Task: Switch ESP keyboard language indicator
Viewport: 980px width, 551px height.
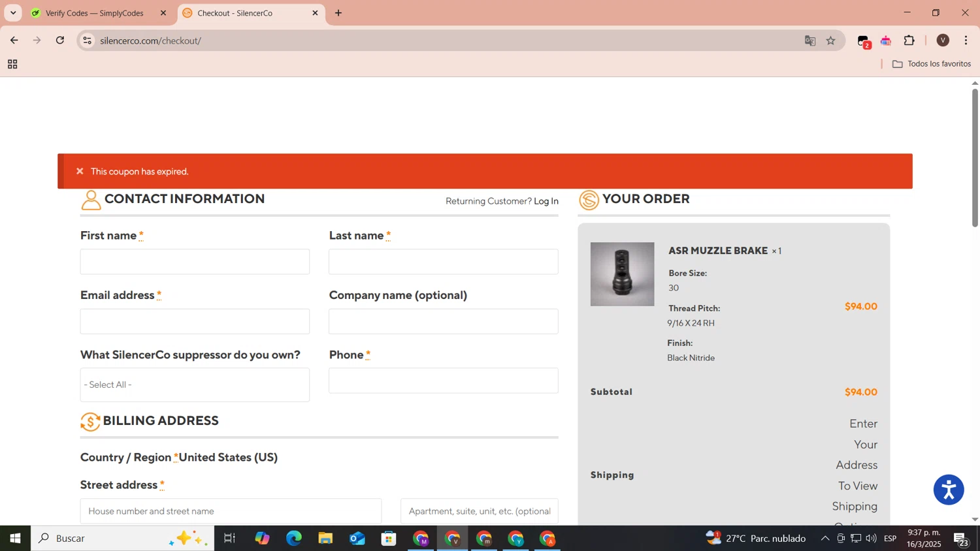Action: tap(890, 539)
